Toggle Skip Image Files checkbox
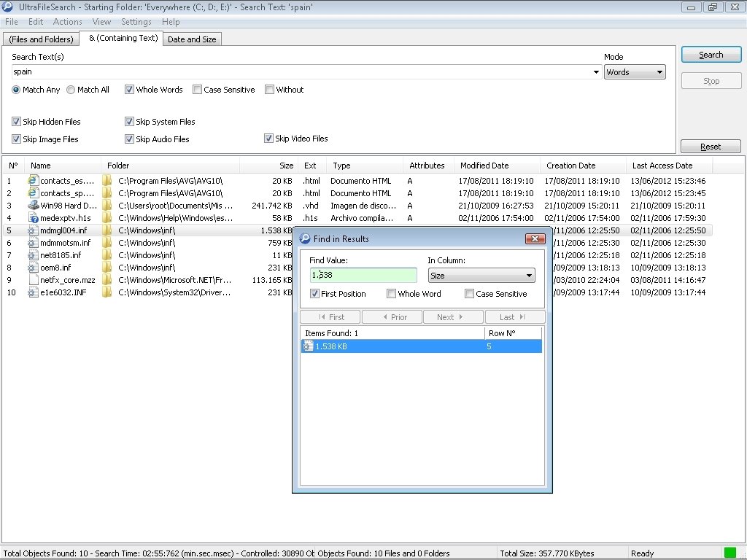747x560 pixels. click(16, 139)
